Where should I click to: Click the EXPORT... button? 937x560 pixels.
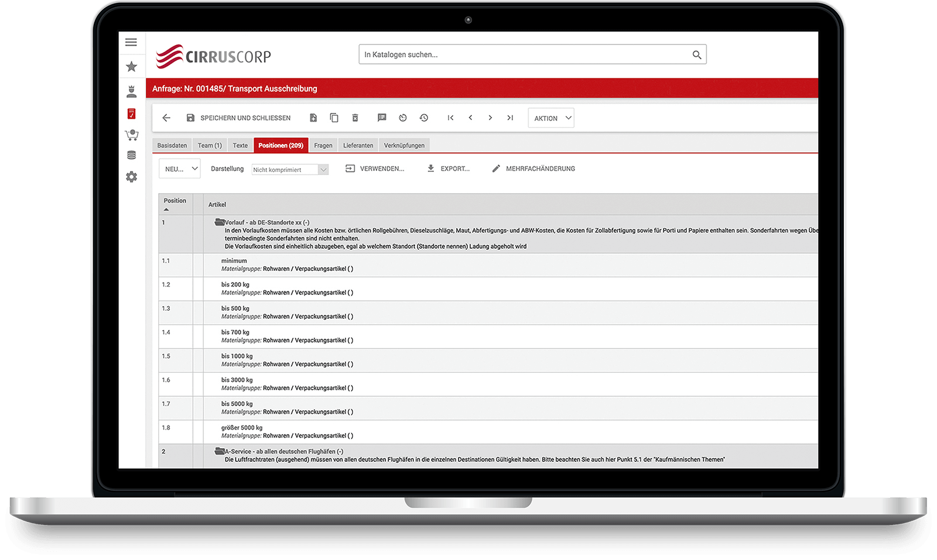click(448, 169)
